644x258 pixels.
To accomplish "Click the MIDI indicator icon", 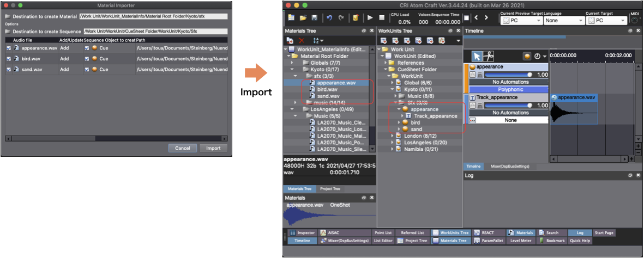I will click(634, 20).
